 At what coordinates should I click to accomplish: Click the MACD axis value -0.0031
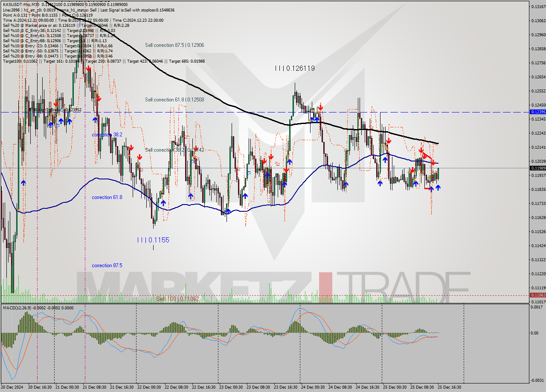[538, 380]
